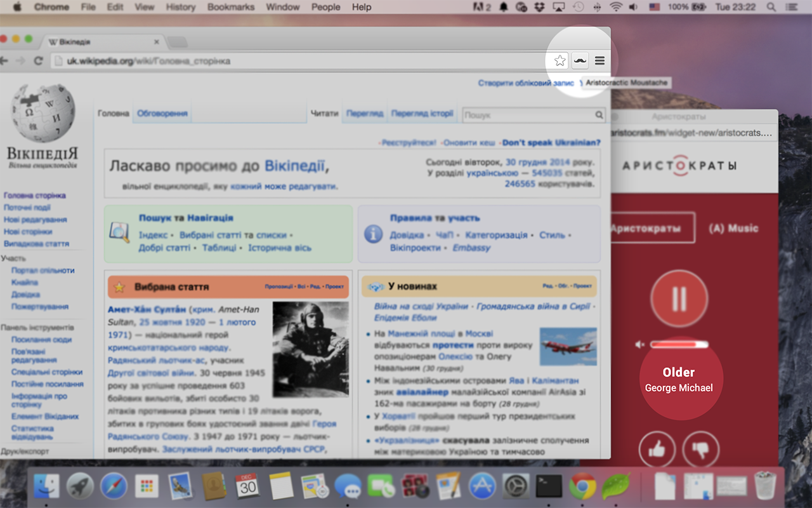Open Spotlight search in the menu bar

tap(771, 7)
